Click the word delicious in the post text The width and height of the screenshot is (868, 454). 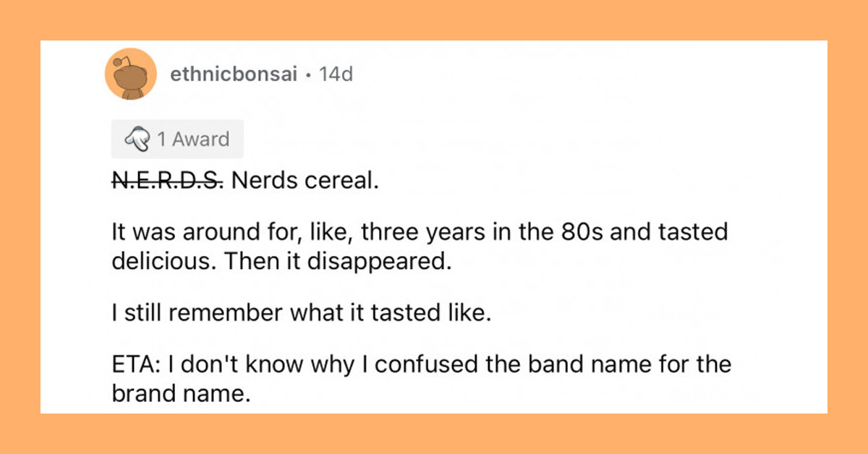161,261
